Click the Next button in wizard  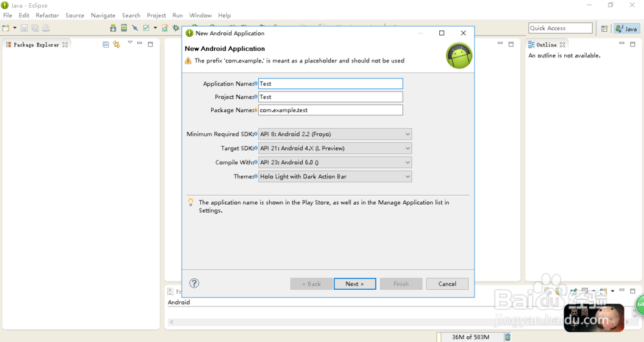pos(355,283)
